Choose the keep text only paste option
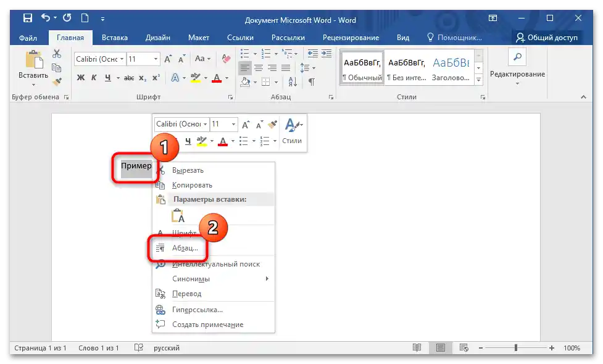This screenshot has width=603, height=364. point(178,216)
